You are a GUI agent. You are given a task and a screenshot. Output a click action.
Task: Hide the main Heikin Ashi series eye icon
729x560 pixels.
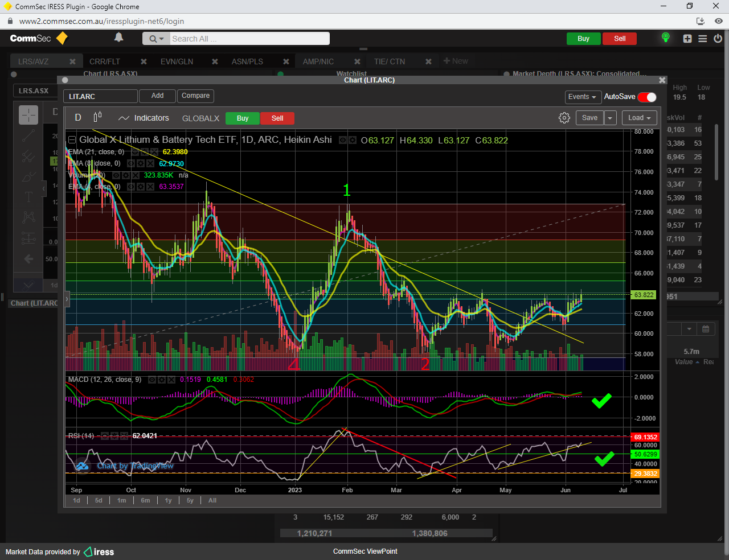[343, 140]
